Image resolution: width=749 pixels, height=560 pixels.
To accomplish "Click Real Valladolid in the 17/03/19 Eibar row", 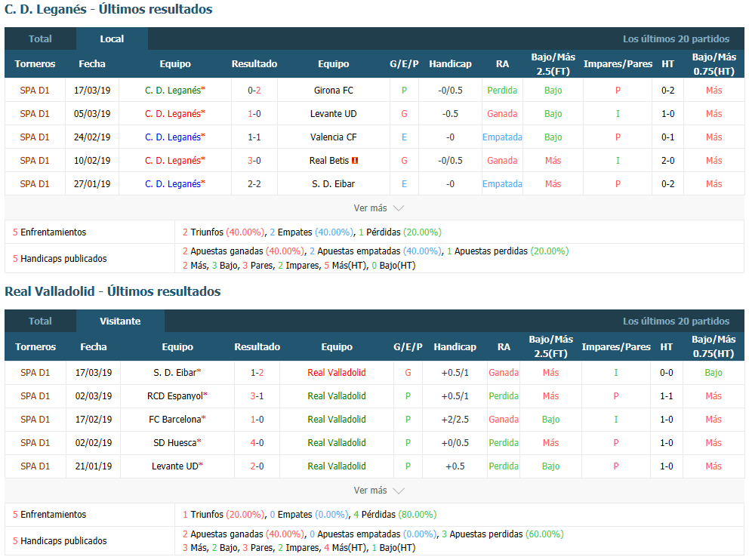I will [x=337, y=372].
